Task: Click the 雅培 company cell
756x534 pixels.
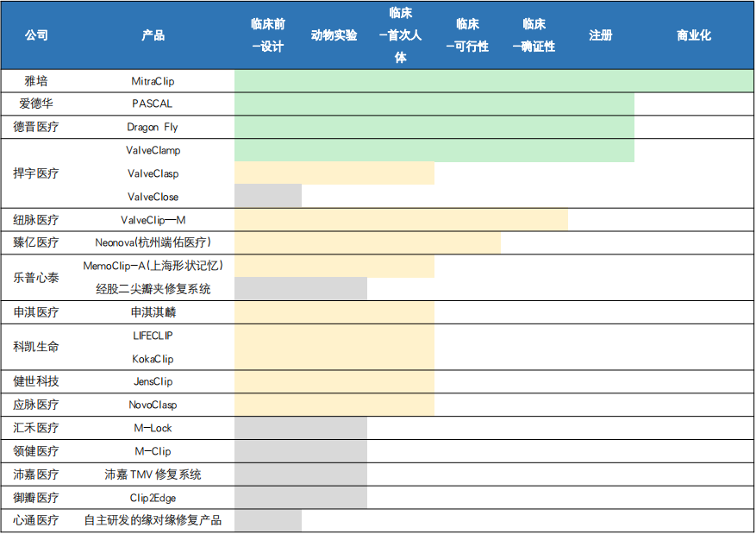Action: 36,81
